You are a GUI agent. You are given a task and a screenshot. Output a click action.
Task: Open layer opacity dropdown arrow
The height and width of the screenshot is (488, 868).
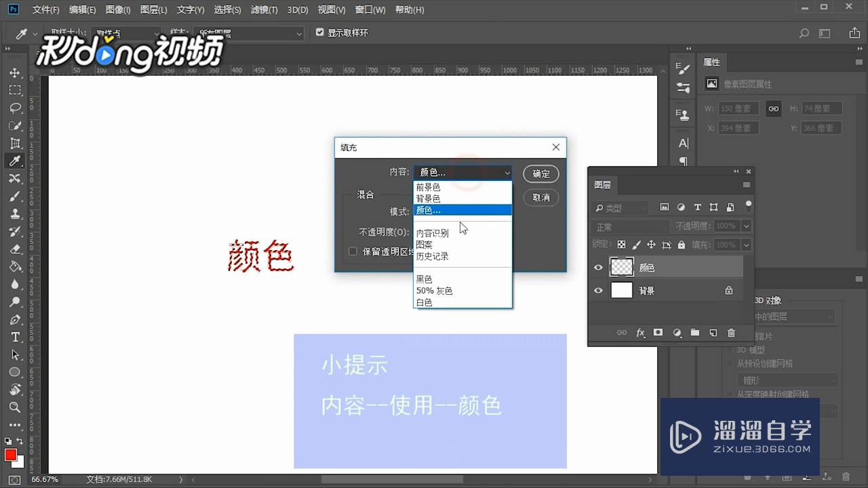(747, 226)
